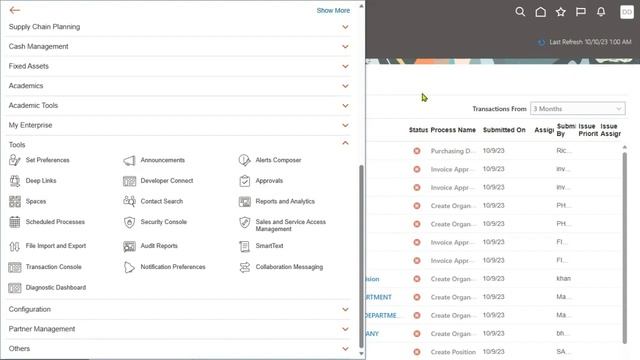640x360 pixels.
Task: Open Approvals clipboard icon
Action: coord(244,181)
